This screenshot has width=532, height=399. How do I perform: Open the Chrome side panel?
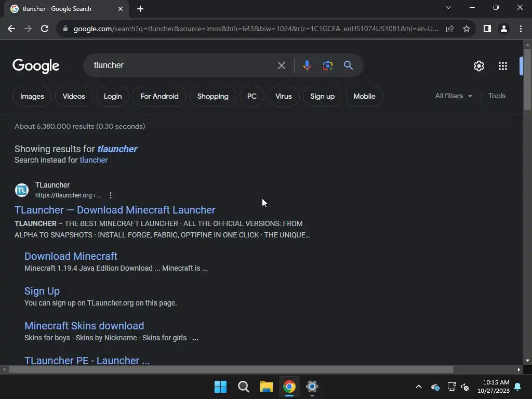[487, 29]
